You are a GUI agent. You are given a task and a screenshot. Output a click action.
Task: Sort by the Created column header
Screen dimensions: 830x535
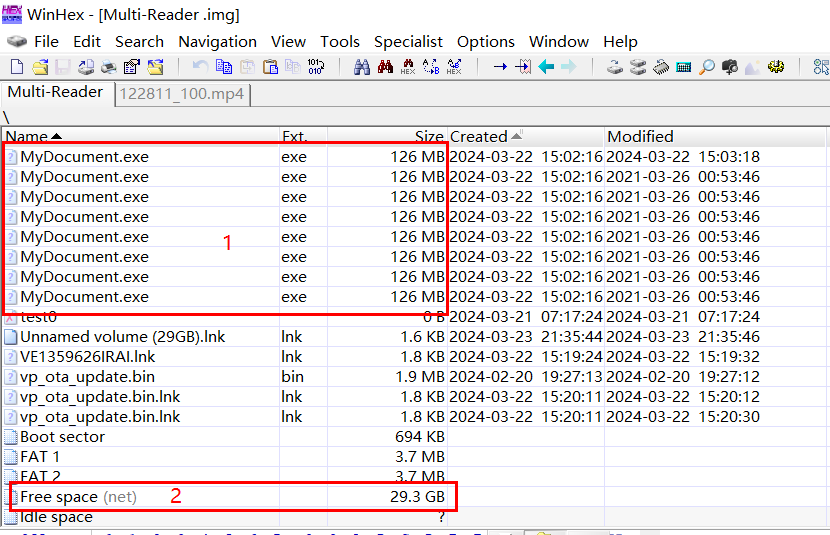click(x=526, y=137)
